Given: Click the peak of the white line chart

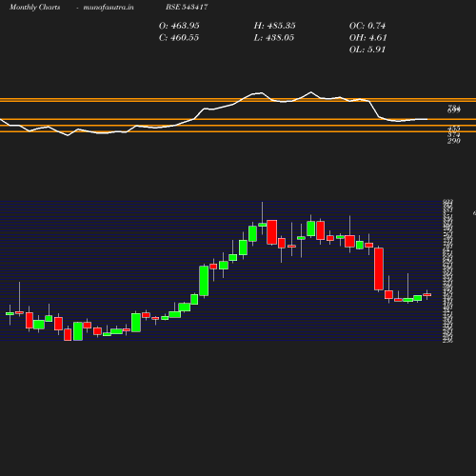Looking at the screenshot, I should (x=310, y=92).
